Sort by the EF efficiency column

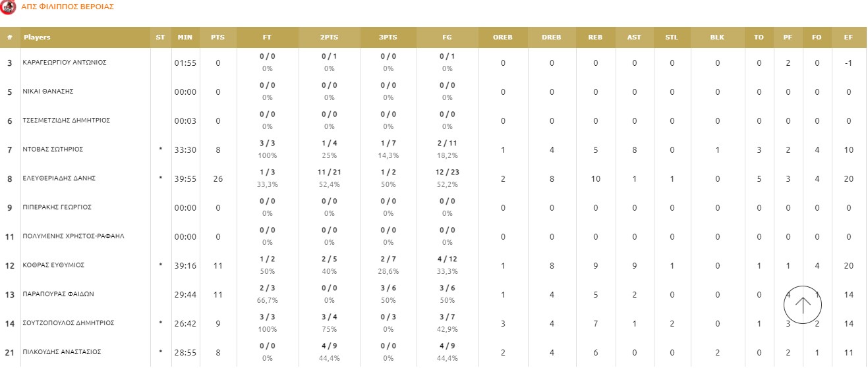848,38
